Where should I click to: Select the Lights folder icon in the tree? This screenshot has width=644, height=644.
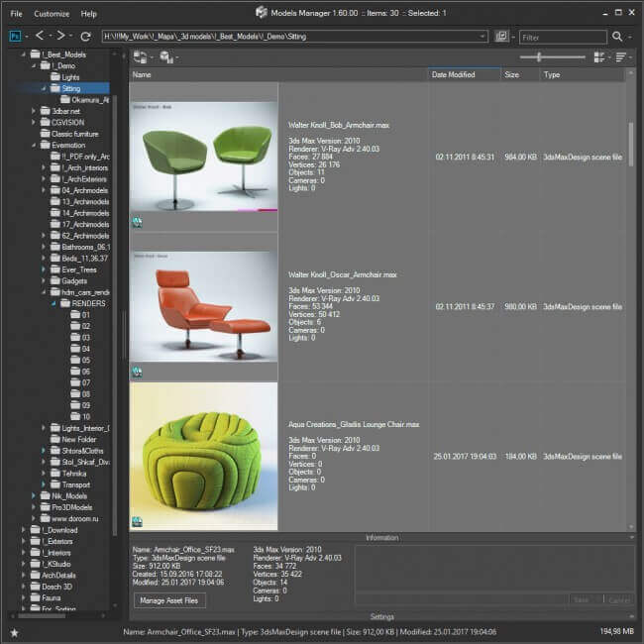coord(55,77)
